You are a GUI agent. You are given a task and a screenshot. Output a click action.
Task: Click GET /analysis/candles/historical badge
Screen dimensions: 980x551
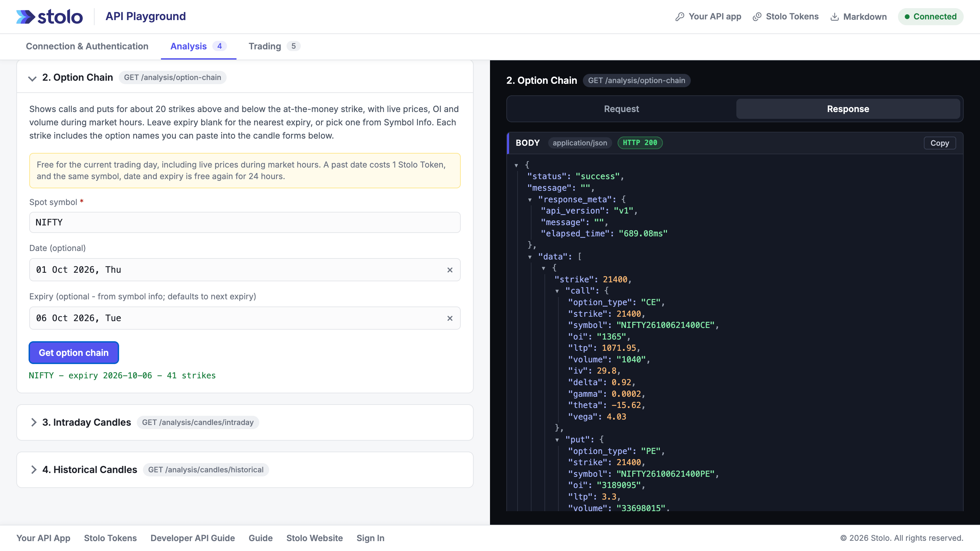coord(206,470)
